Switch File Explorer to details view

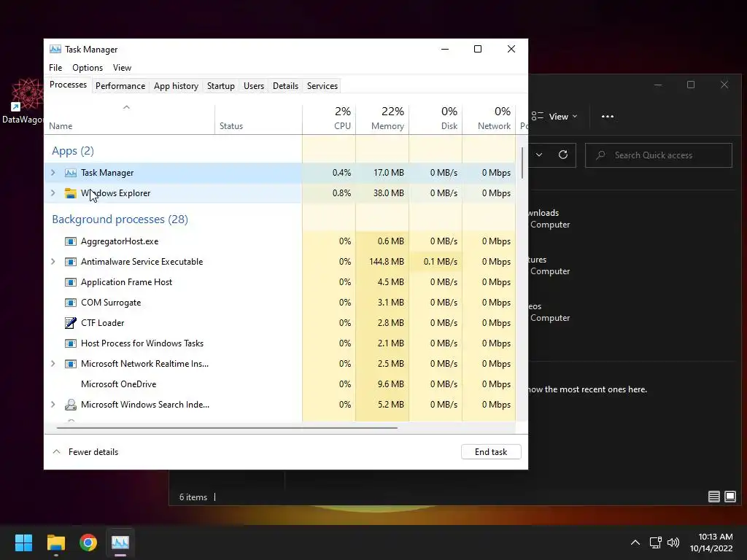(x=713, y=497)
